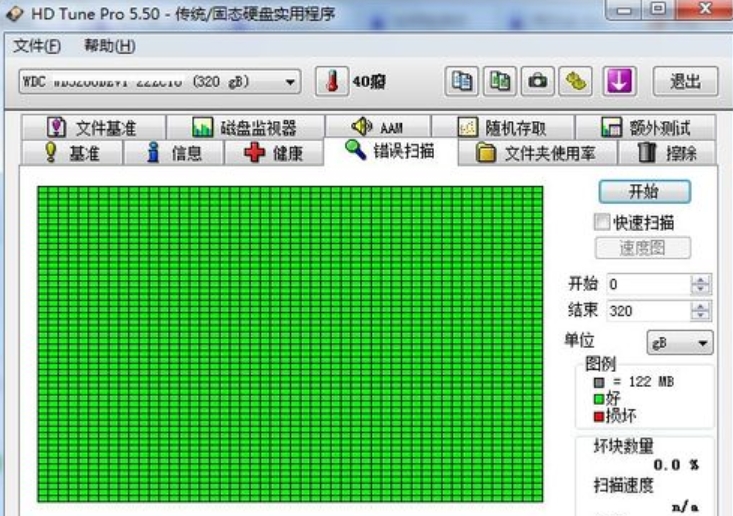Click the 开始 value input field
733x516 pixels.
[648, 284]
